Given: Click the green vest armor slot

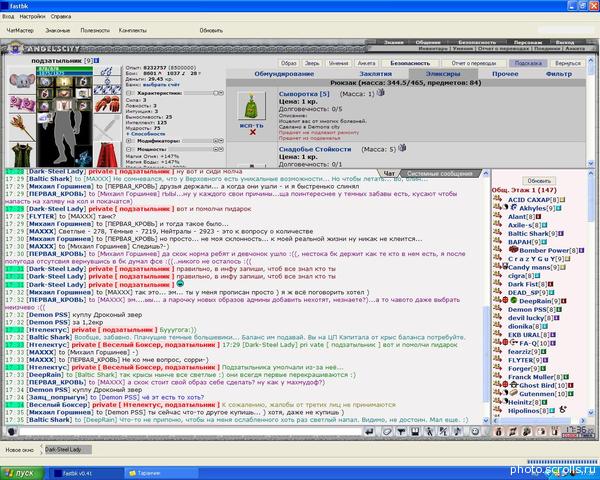Looking at the screenshot, I should (22, 155).
